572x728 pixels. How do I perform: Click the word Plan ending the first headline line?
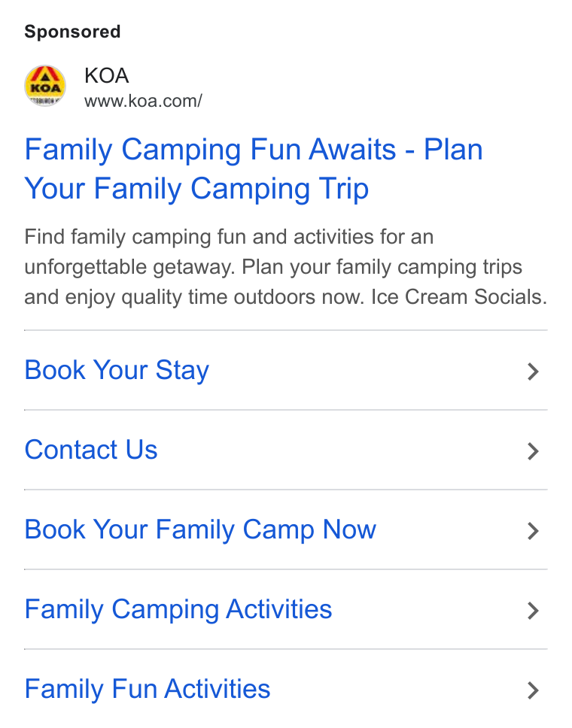click(453, 150)
